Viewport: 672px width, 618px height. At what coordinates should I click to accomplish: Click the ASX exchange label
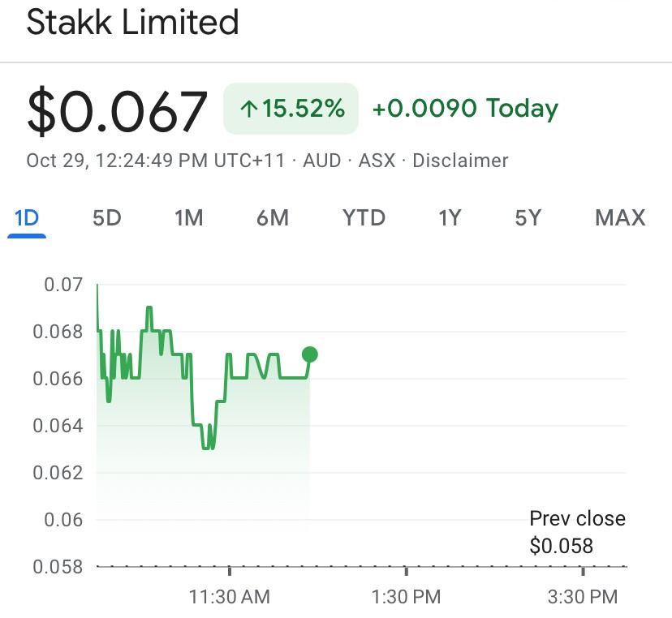click(377, 161)
